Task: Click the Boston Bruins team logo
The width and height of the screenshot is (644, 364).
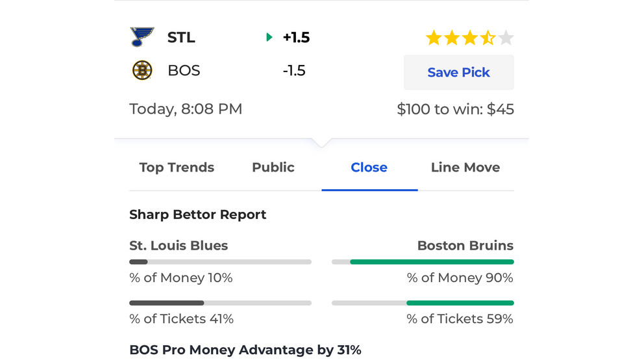Action: coord(142,70)
